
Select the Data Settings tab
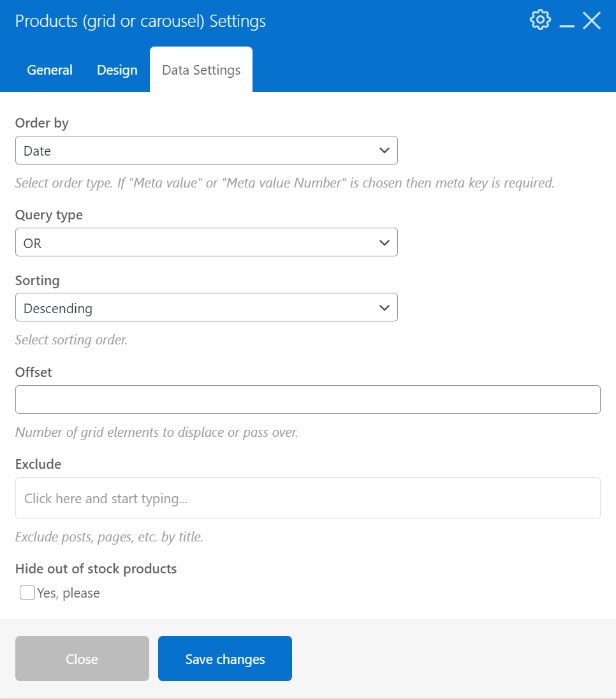point(201,70)
